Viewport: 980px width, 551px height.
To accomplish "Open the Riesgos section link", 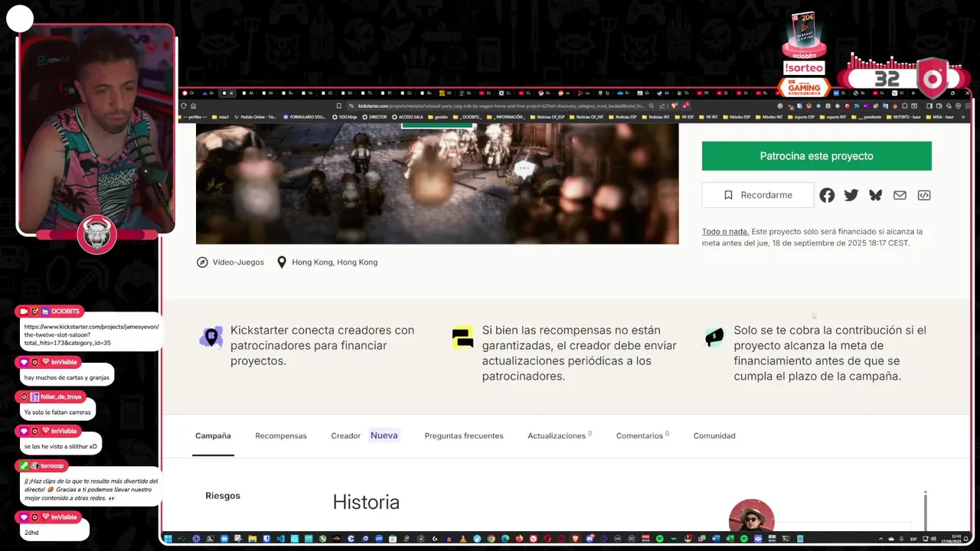I will [223, 496].
